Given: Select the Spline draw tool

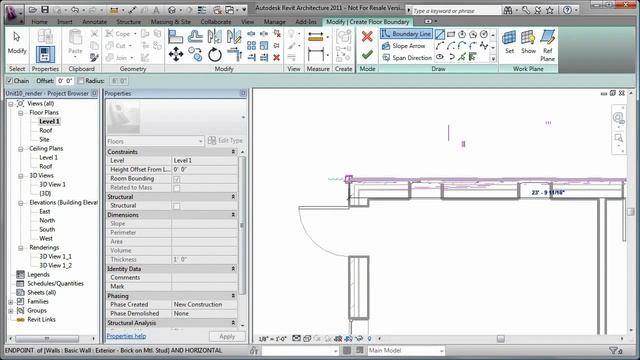Looking at the screenshot, I should [484, 46].
